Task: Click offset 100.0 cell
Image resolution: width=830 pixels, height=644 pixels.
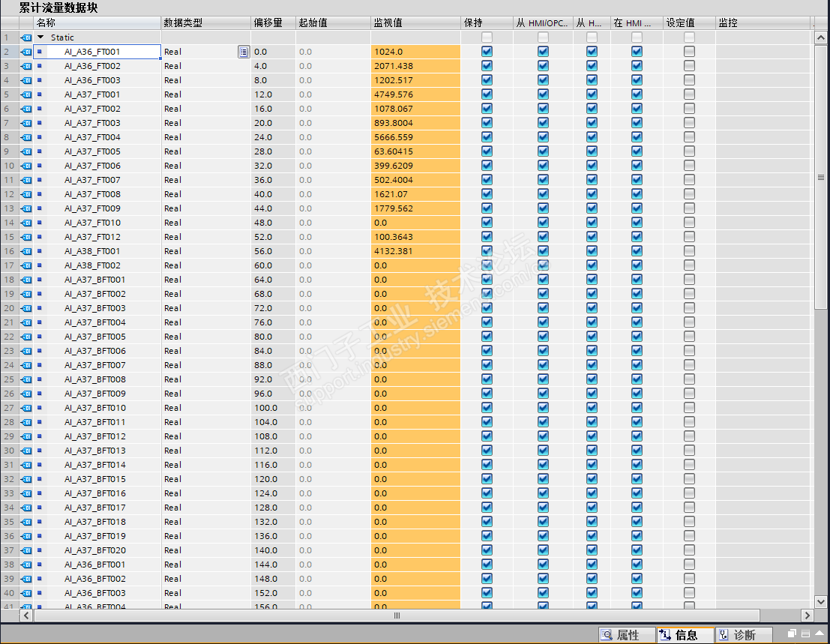Action: 273,408
